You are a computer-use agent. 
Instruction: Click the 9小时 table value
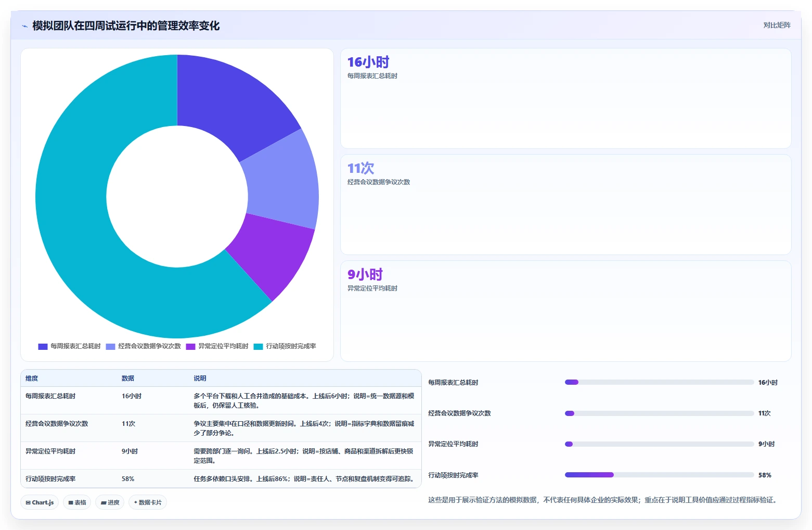coord(130,451)
